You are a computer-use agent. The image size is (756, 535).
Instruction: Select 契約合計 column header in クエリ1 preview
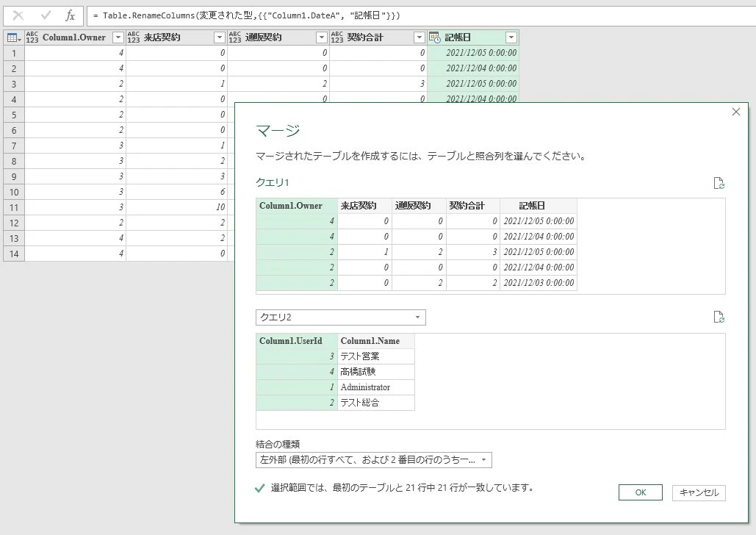tap(473, 206)
